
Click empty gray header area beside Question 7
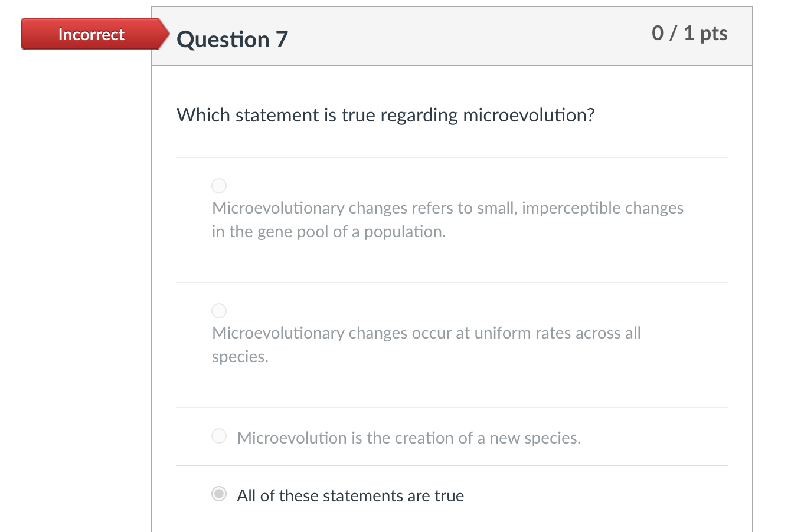coord(460,37)
